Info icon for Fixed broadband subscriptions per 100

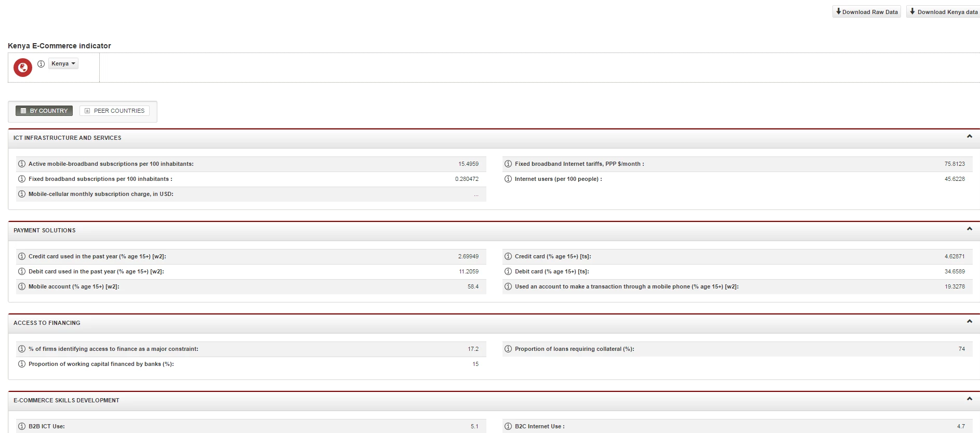point(22,179)
